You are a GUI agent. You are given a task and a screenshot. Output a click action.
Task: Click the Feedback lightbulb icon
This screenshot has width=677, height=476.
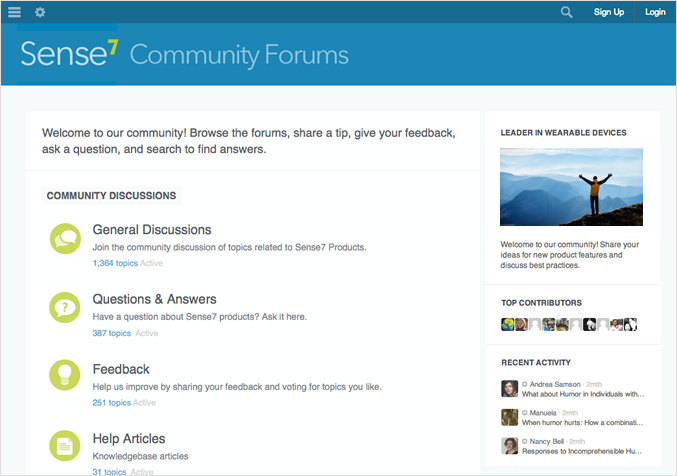pyautogui.click(x=65, y=375)
